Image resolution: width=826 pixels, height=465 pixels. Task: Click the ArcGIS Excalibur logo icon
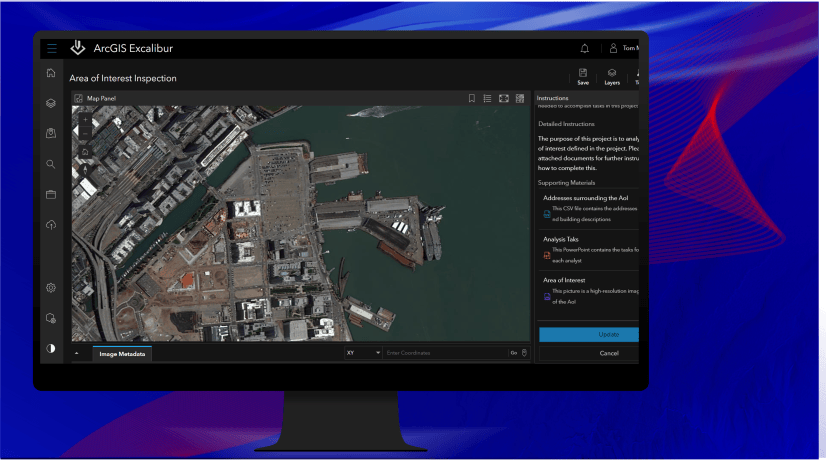78,48
